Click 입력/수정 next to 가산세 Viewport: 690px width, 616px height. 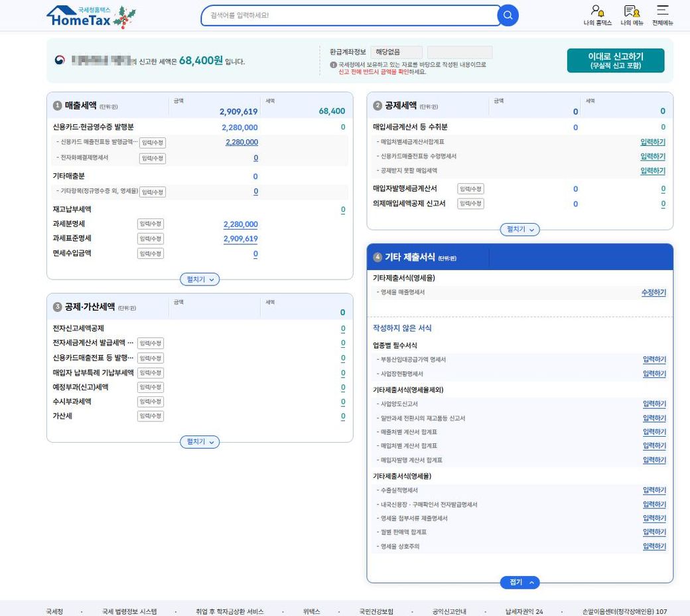click(x=151, y=416)
